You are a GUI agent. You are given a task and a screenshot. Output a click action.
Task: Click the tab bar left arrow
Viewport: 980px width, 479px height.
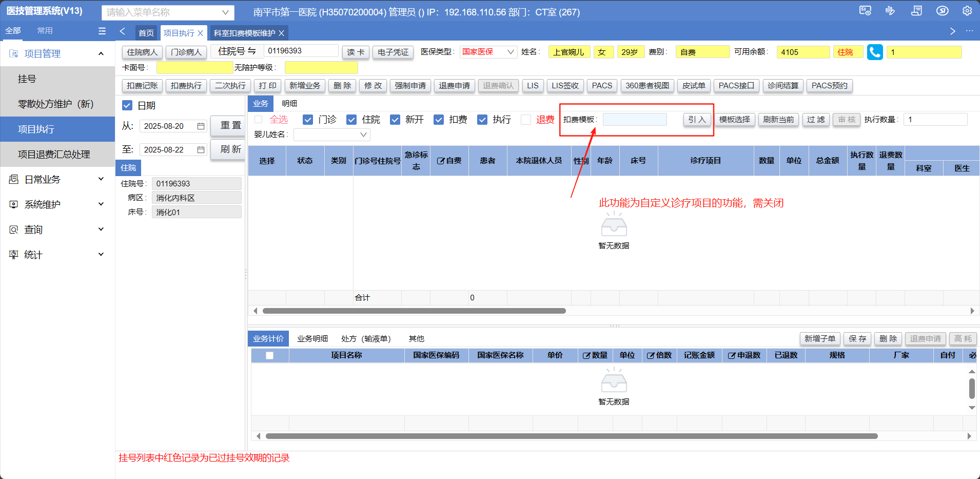click(123, 31)
